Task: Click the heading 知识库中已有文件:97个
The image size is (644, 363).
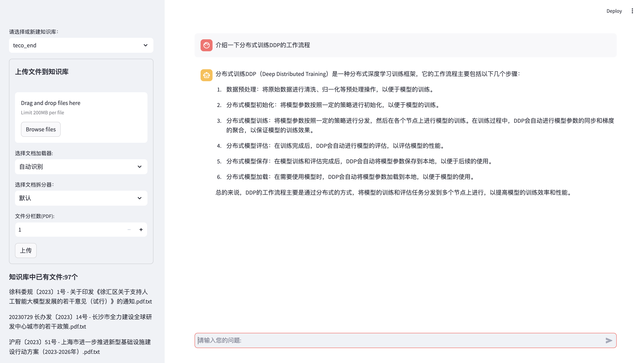Action: (x=43, y=277)
